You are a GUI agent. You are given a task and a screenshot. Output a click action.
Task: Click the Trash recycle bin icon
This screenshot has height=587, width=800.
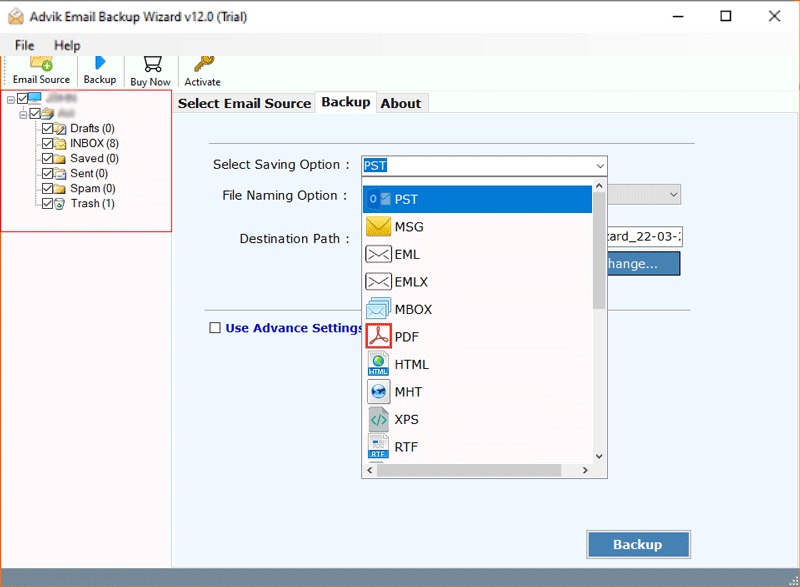pos(60,204)
